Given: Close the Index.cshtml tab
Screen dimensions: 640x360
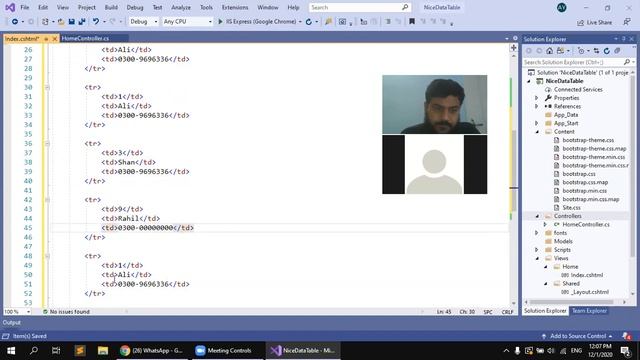Looking at the screenshot, I should pos(55,39).
